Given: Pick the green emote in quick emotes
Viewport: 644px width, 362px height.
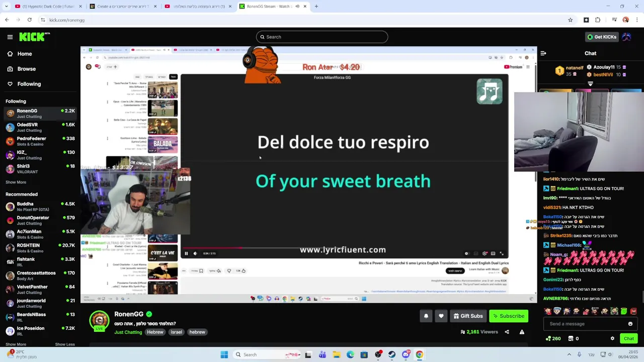Looking at the screenshot, I should click(624, 311).
